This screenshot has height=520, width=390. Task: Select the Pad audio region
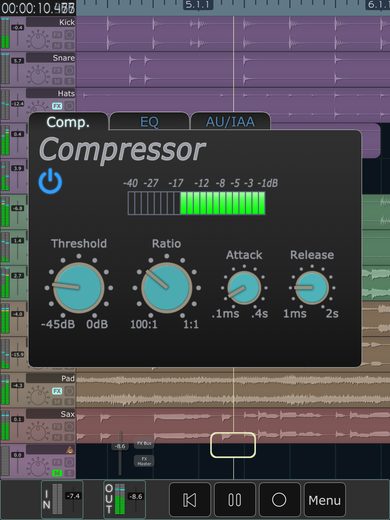point(233,390)
